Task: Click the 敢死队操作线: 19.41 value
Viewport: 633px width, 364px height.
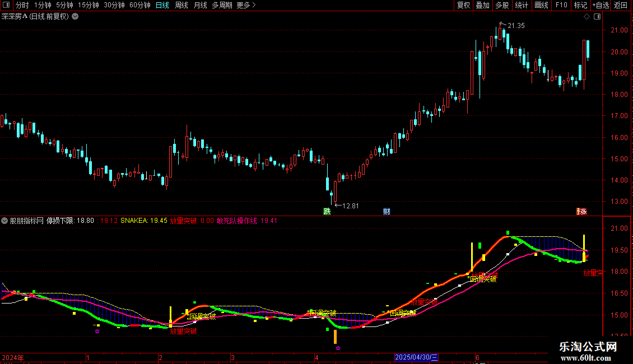Action: tap(247, 221)
